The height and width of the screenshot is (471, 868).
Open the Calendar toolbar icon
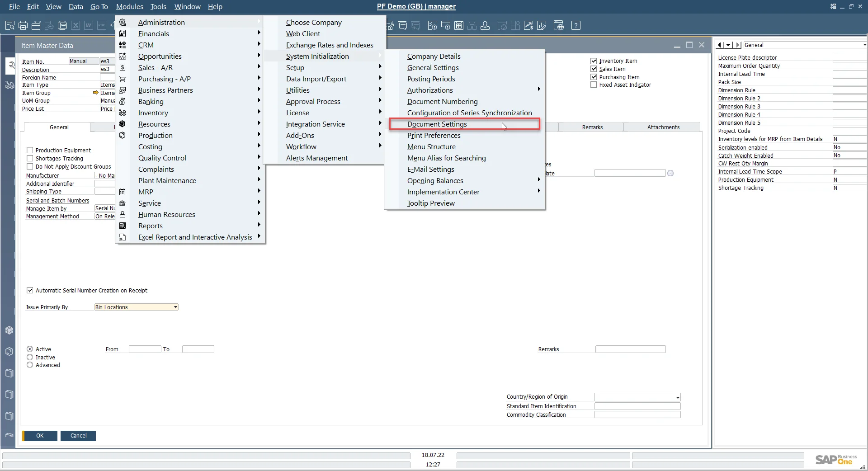[x=459, y=26]
